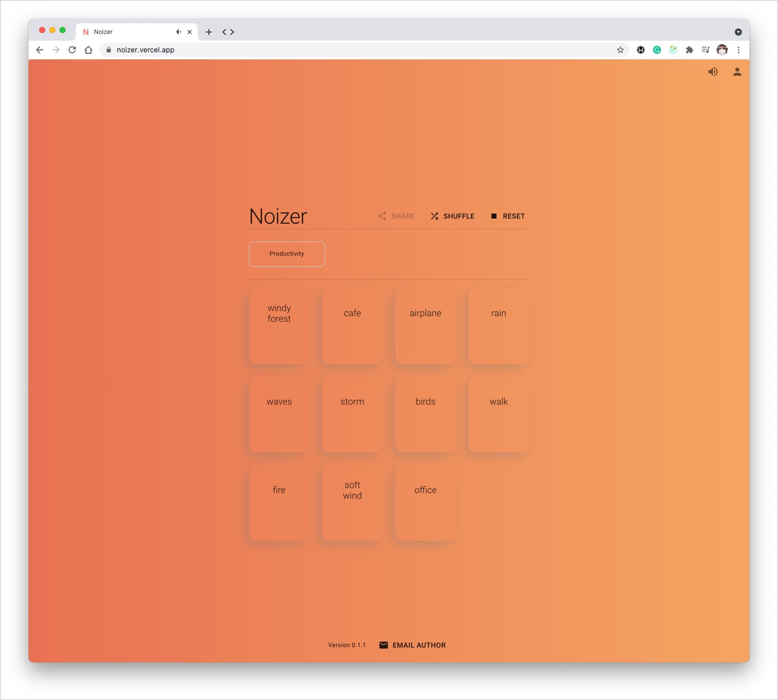This screenshot has height=700, width=778.
Task: Go back in browser history
Action: pyautogui.click(x=40, y=50)
